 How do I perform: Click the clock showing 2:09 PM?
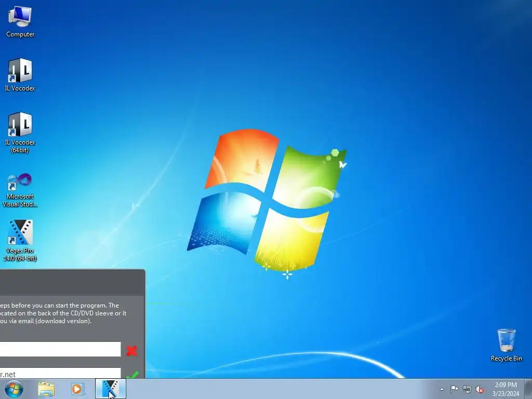pyautogui.click(x=506, y=385)
